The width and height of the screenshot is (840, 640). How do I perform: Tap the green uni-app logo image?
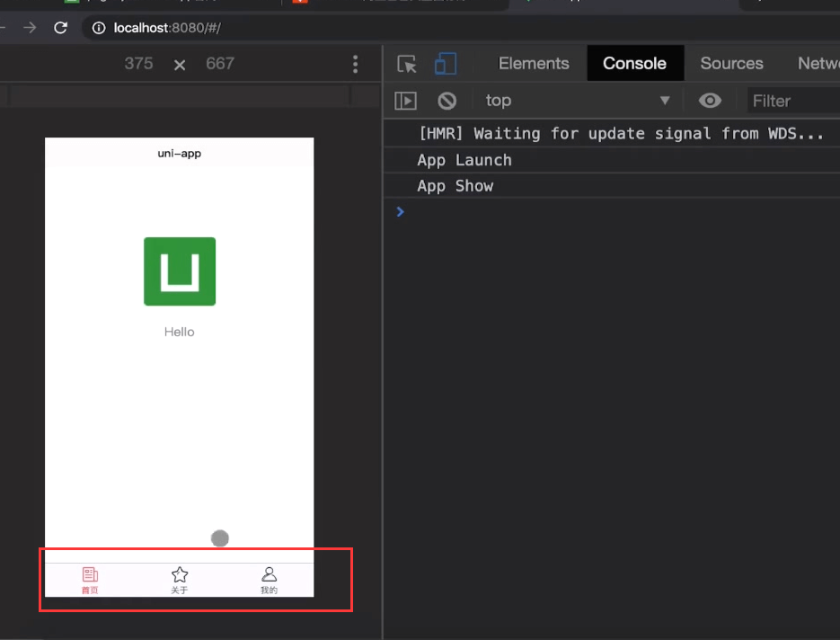180,271
